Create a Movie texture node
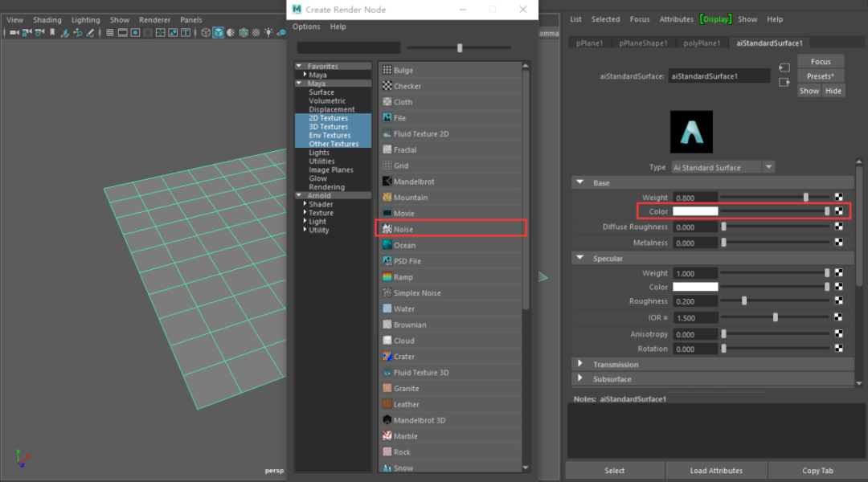The image size is (868, 482). point(451,214)
